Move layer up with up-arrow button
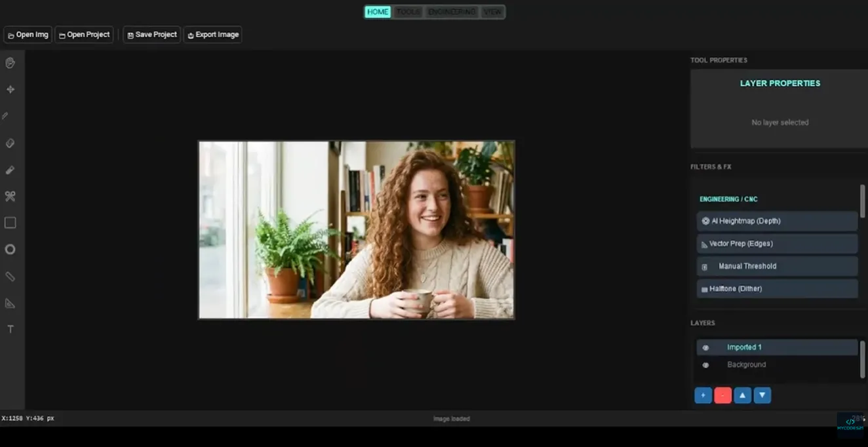The image size is (868, 447). click(742, 395)
